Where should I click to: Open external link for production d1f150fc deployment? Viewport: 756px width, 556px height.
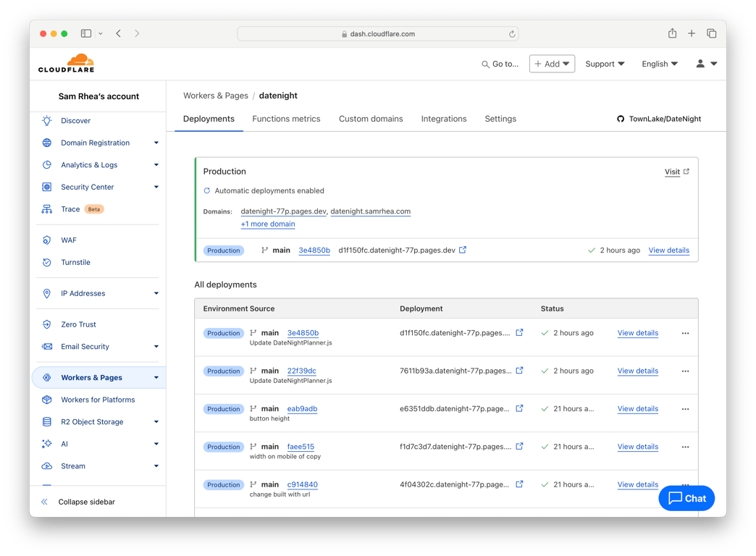point(463,250)
